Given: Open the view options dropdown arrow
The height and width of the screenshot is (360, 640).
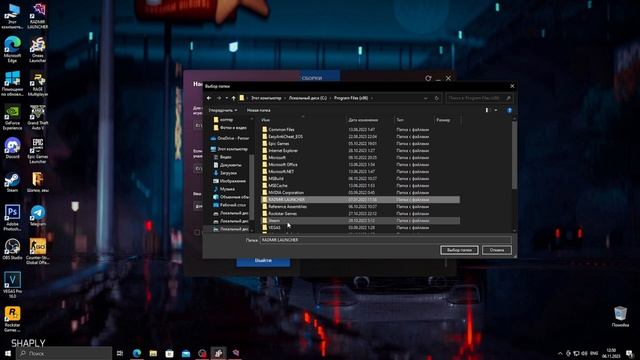Looking at the screenshot, I should (496, 110).
